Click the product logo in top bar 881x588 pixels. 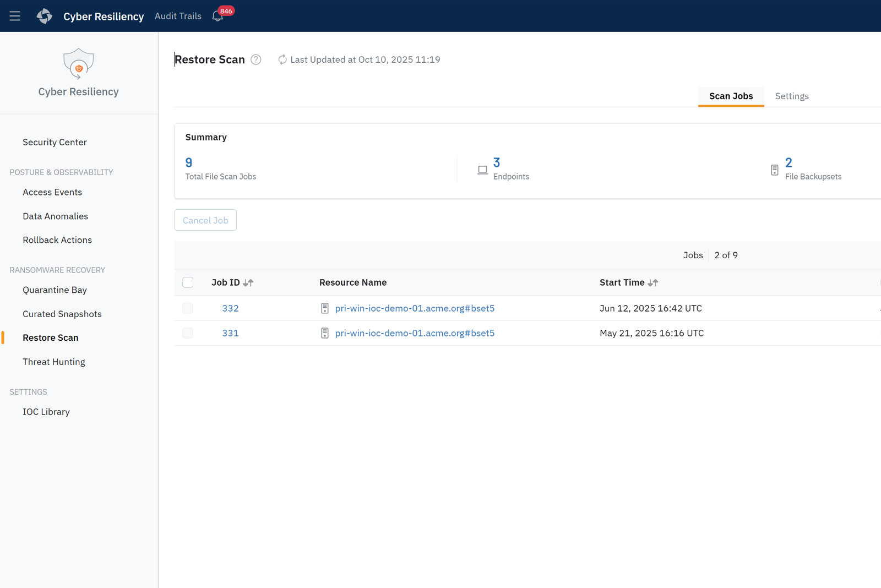coord(45,16)
